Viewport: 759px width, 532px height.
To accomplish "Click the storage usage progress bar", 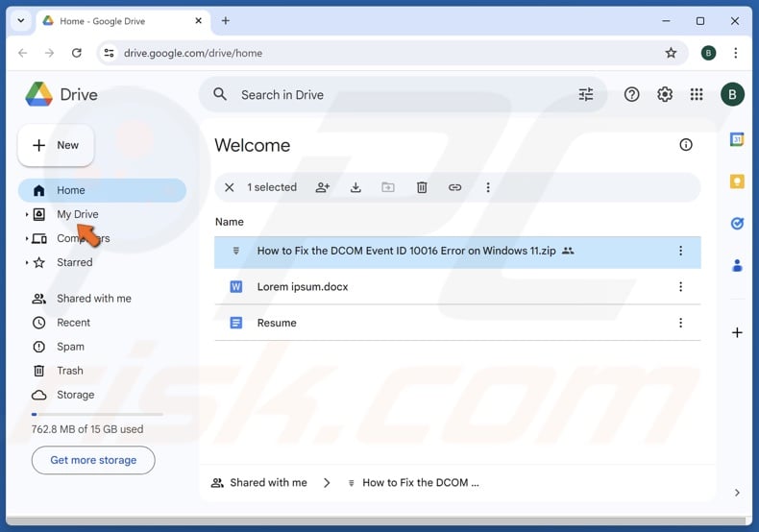I will [97, 414].
